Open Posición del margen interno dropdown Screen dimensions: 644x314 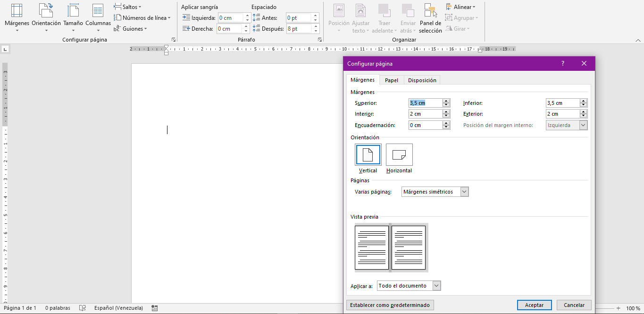coord(567,125)
